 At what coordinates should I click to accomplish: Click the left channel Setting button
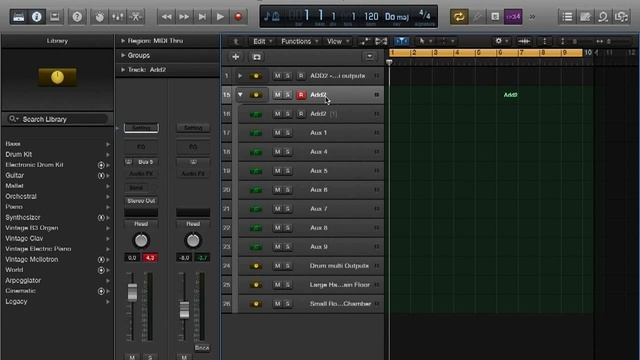tap(141, 128)
